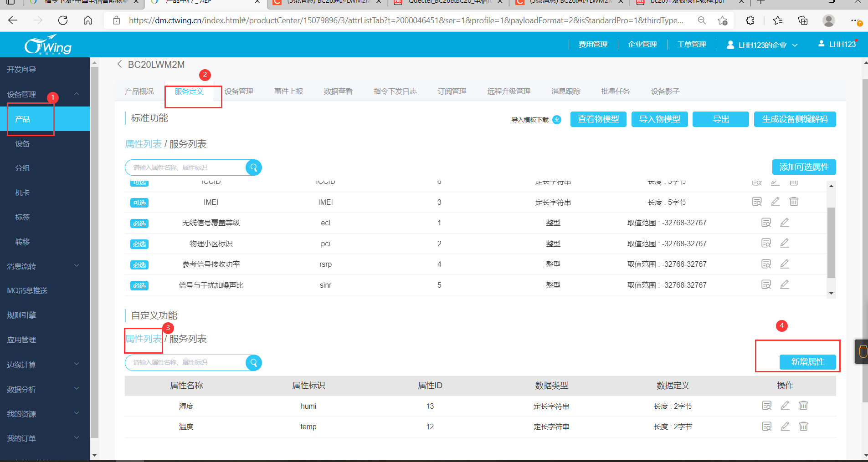The image size is (868, 462).
Task: Edit the ecl attribute
Action: [785, 223]
